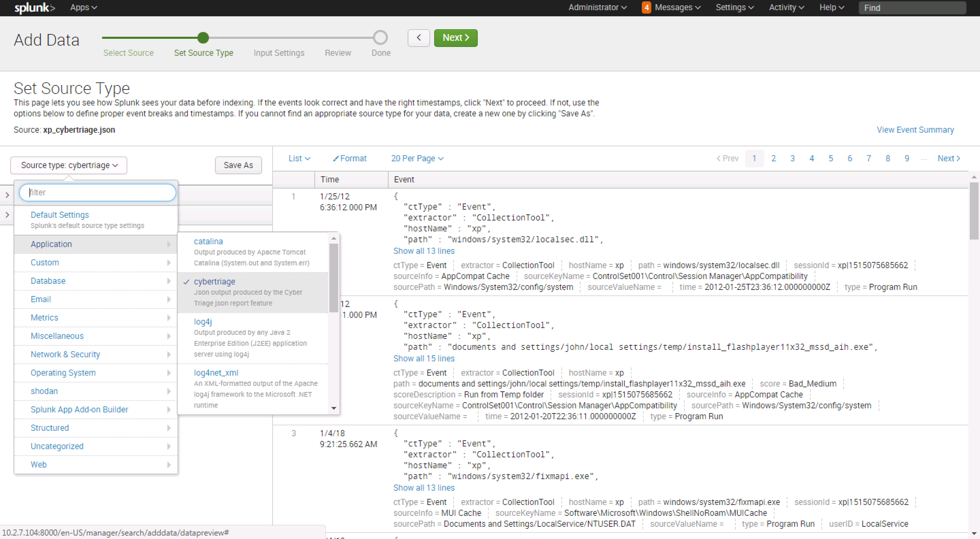Click the green Next button

(x=456, y=38)
